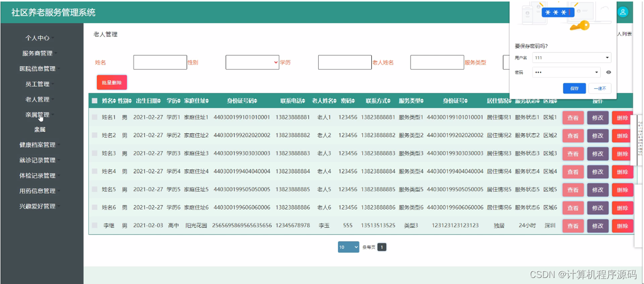Click 修改 for row 姓名2
Viewport: 644px width, 284px height.
[x=598, y=136]
